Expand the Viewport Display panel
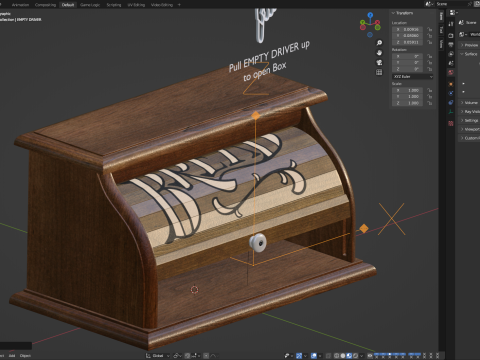The width and height of the screenshot is (480, 360). 469,129
